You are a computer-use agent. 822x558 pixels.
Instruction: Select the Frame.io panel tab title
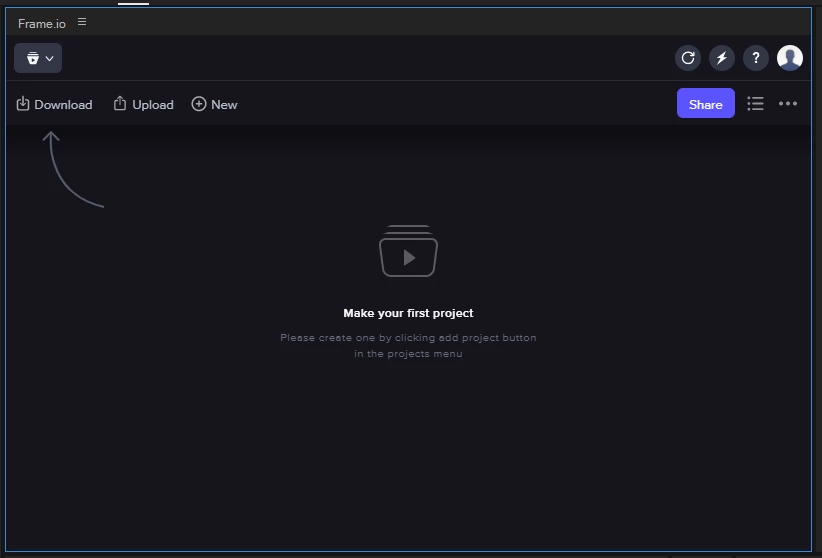pos(42,24)
